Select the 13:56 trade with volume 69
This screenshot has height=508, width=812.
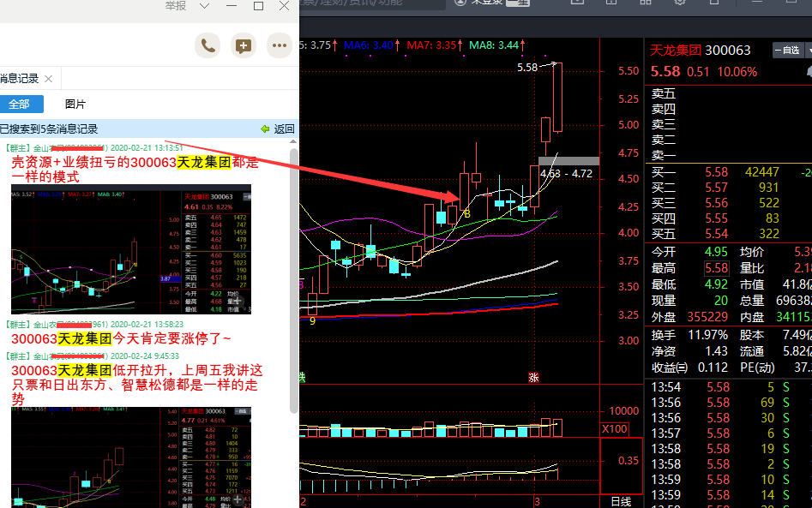(728, 403)
